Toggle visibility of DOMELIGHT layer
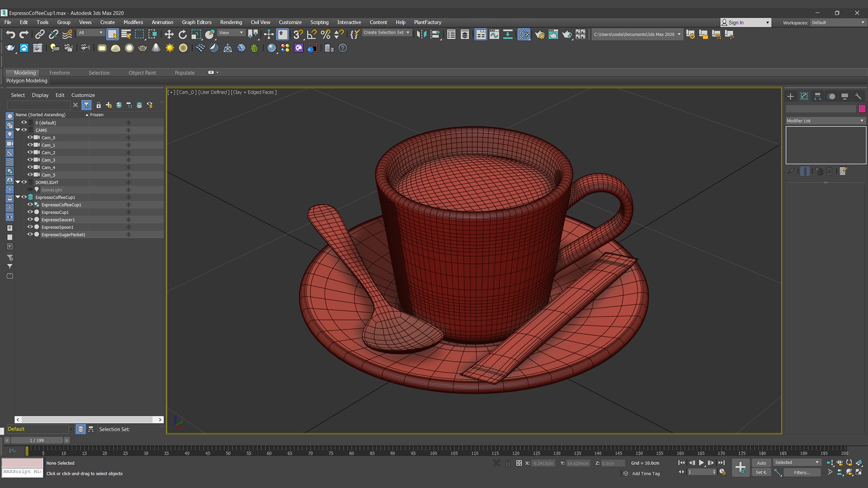The width and height of the screenshot is (868, 488). pos(24,182)
